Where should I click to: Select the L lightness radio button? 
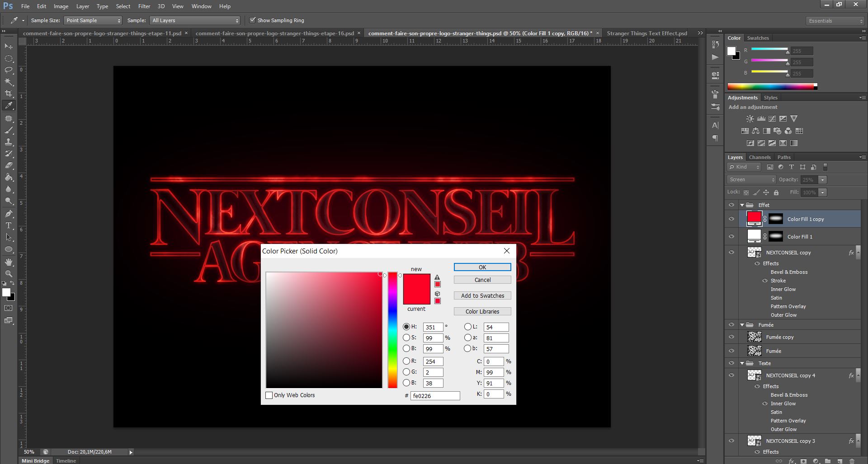click(x=468, y=327)
